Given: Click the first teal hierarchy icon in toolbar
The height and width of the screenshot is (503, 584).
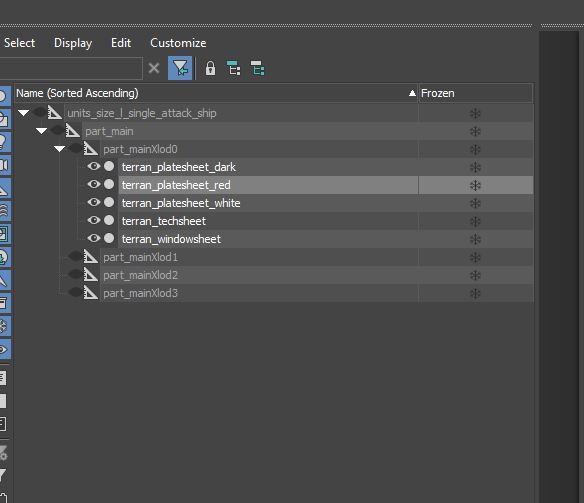Looking at the screenshot, I should pyautogui.click(x=234, y=68).
